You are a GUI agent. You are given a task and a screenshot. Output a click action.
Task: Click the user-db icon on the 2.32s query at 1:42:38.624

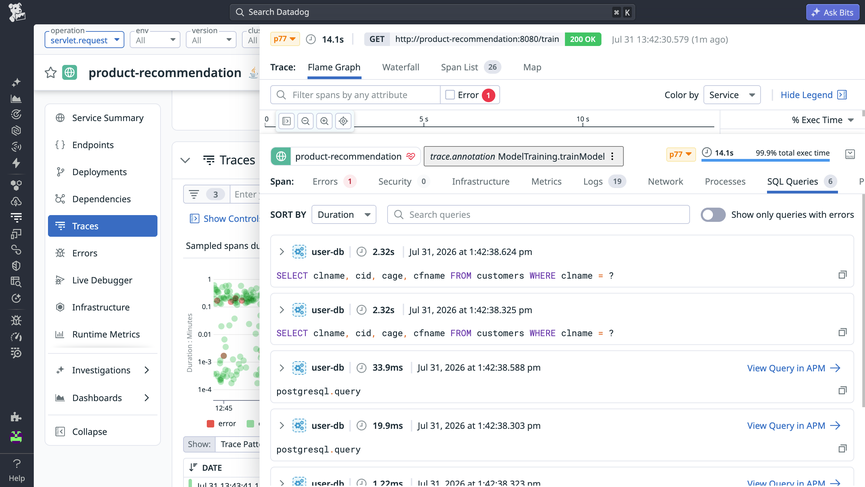tap(299, 252)
